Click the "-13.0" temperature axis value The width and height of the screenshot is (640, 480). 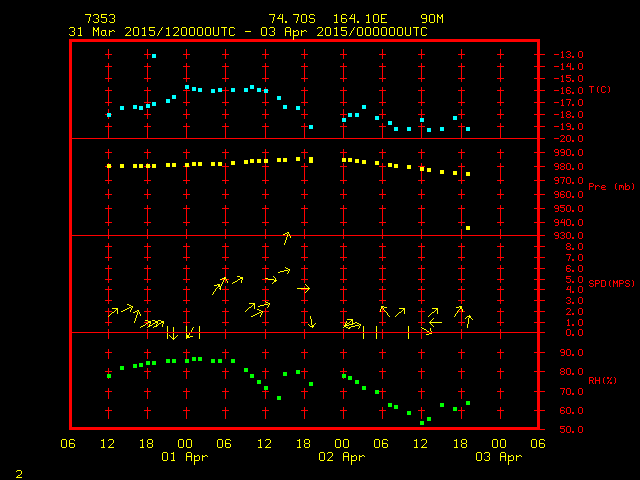[568, 55]
